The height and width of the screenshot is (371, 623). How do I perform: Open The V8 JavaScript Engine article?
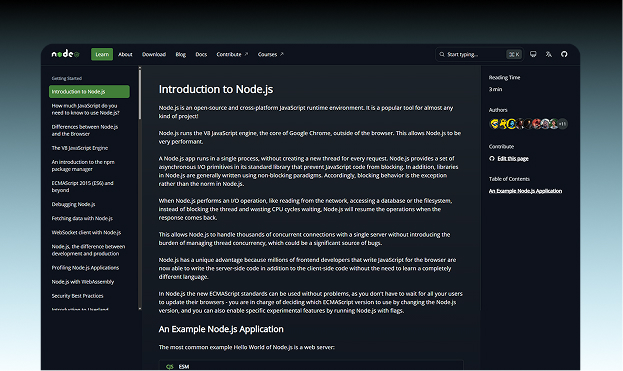pyautogui.click(x=79, y=148)
